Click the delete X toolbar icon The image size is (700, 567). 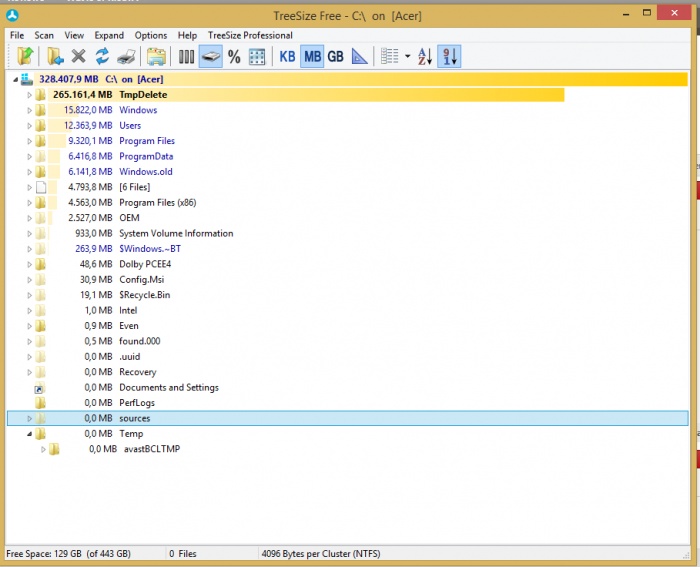point(79,57)
